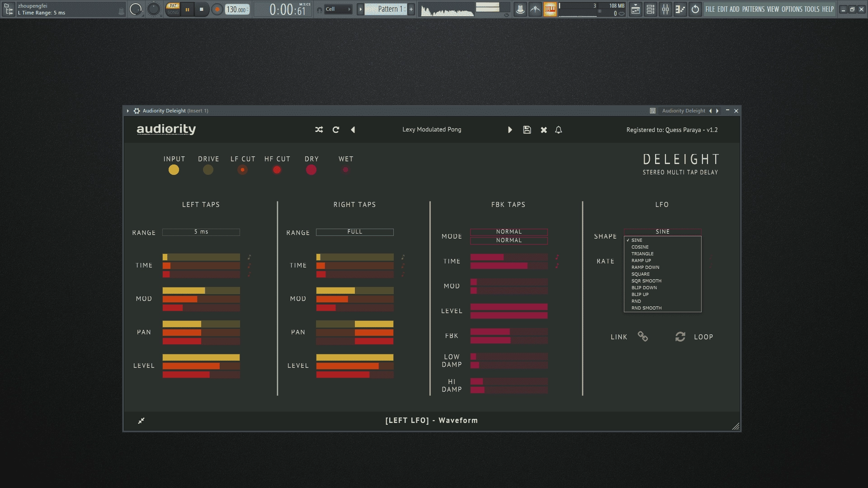
Task: Click the undo history circular arrow icon
Action: (x=695, y=9)
